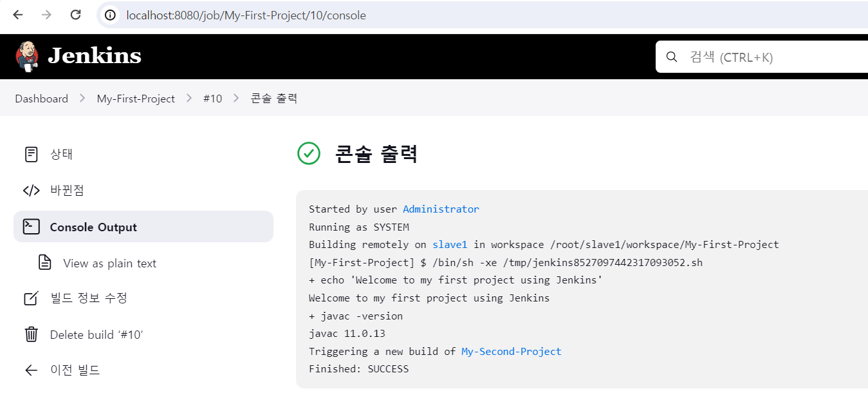The image size is (868, 420).
Task: Click the trash icon for Delete build #10
Action: click(x=31, y=334)
